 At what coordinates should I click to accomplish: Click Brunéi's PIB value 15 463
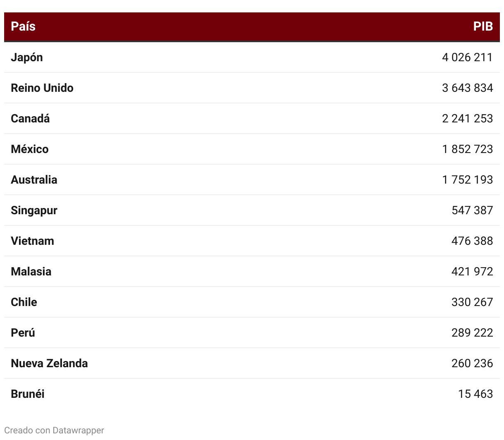click(x=475, y=394)
